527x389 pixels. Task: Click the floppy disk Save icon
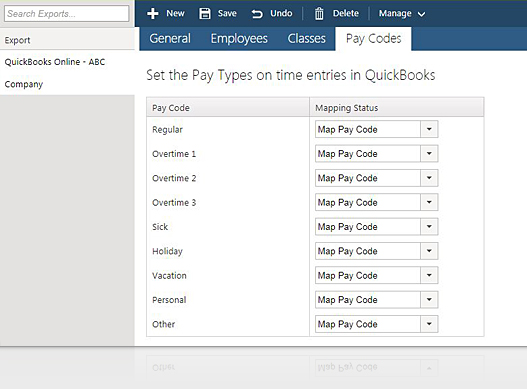point(205,13)
